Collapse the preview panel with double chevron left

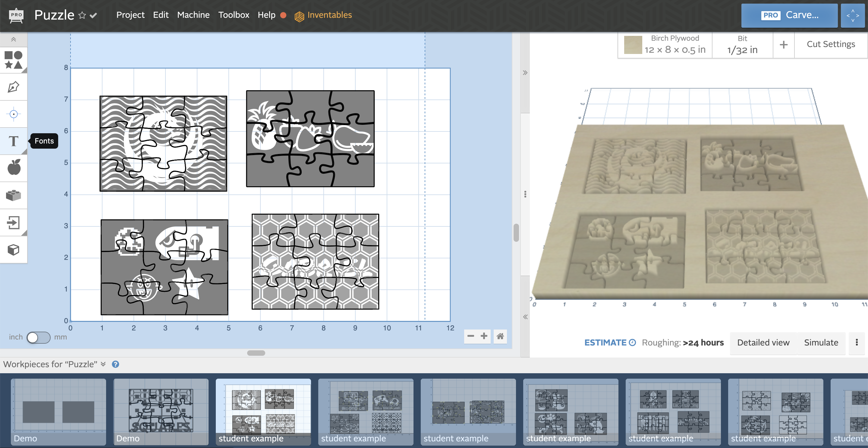point(525,317)
